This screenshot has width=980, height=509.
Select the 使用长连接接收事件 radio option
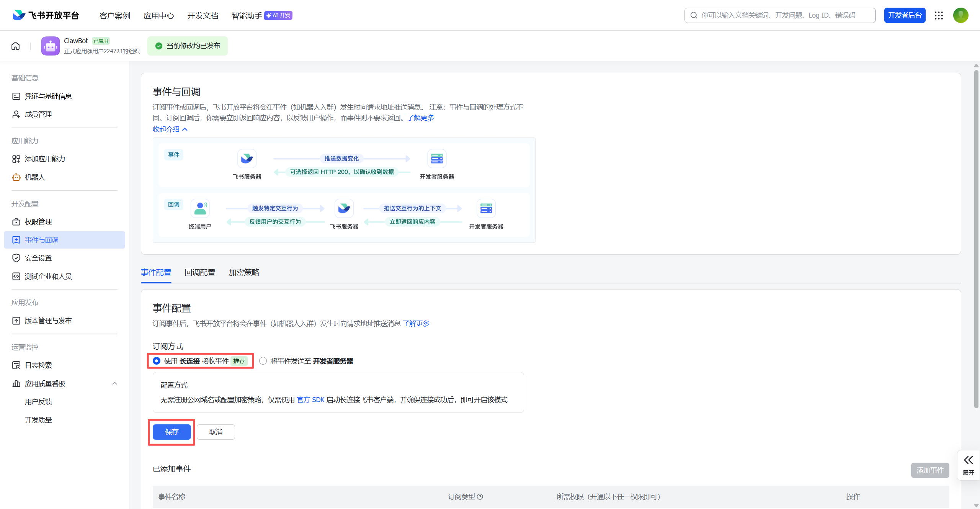click(x=157, y=361)
